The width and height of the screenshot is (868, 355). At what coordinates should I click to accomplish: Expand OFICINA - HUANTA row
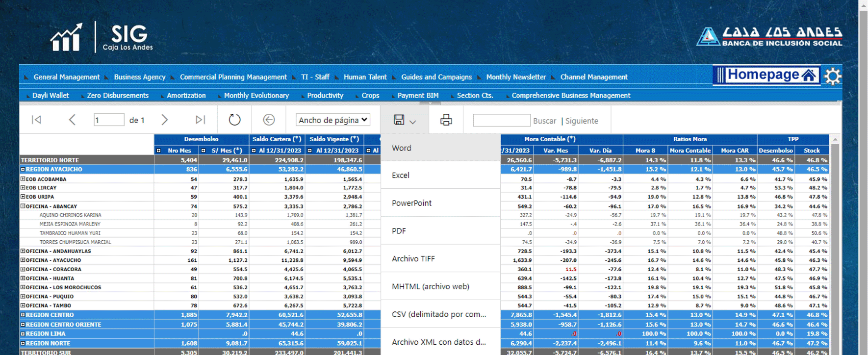click(x=23, y=278)
